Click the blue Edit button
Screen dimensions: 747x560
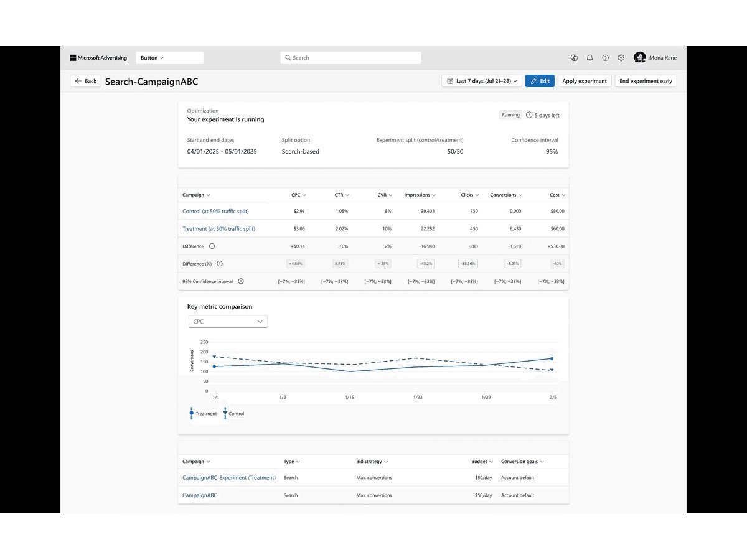pyautogui.click(x=540, y=81)
